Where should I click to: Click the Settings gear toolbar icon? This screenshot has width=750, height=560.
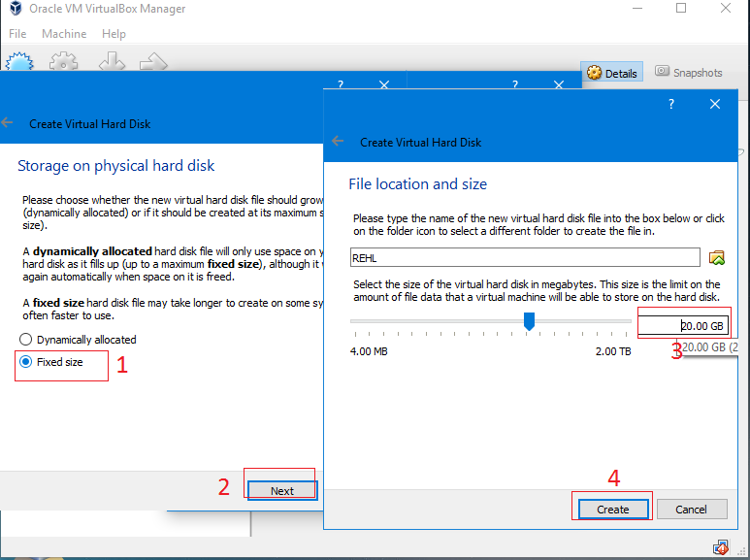coord(64,62)
